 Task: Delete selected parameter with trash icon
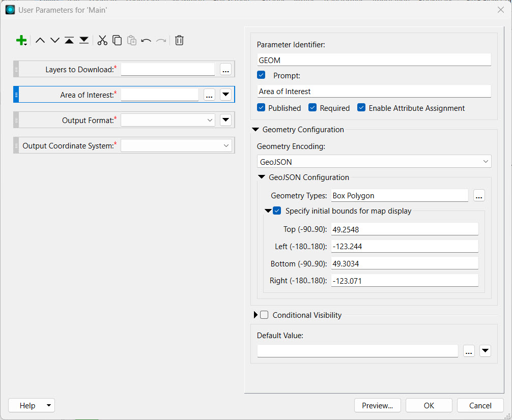coord(179,41)
